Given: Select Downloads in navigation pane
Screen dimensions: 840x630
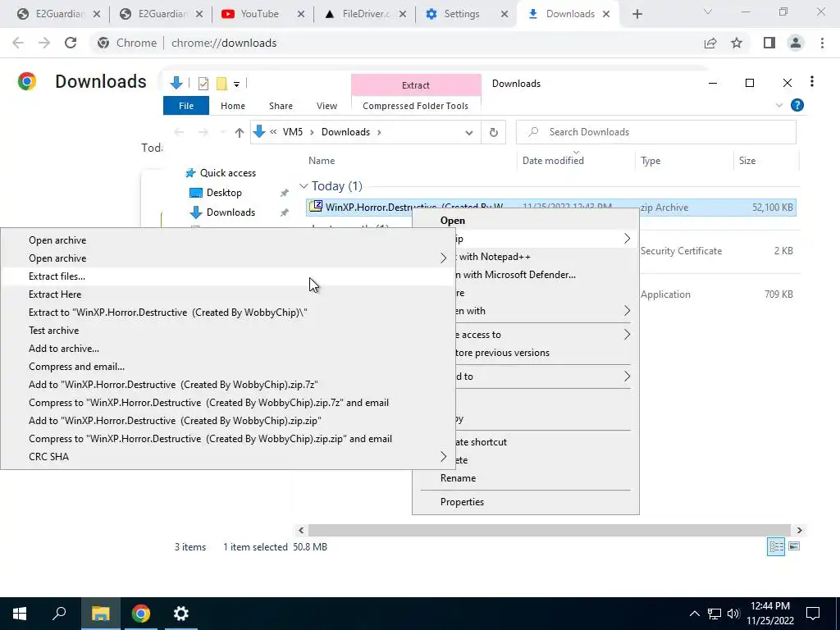Looking at the screenshot, I should coord(231,212).
